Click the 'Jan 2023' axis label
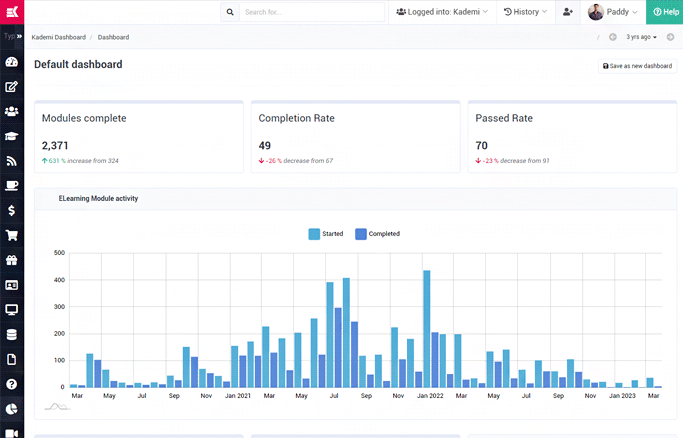Image resolution: width=683 pixels, height=438 pixels. click(622, 396)
